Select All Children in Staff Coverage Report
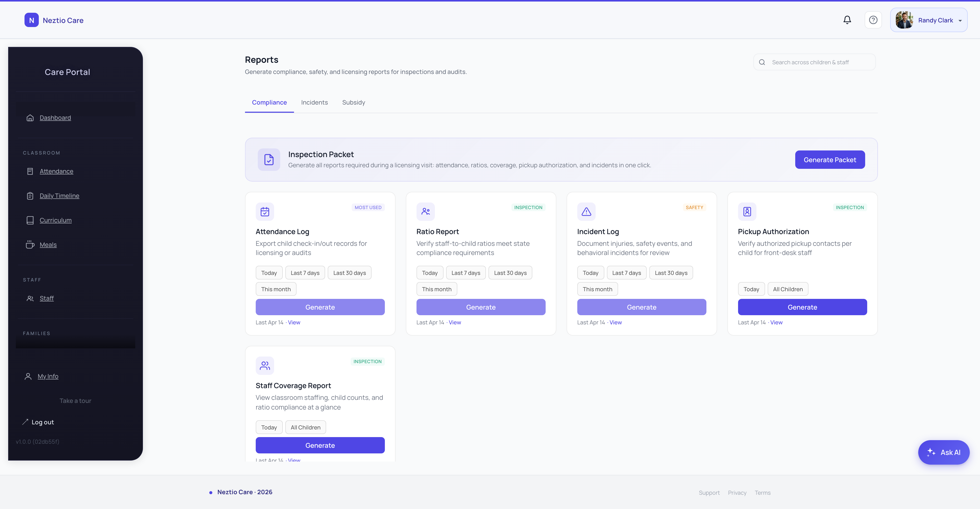 pos(305,427)
